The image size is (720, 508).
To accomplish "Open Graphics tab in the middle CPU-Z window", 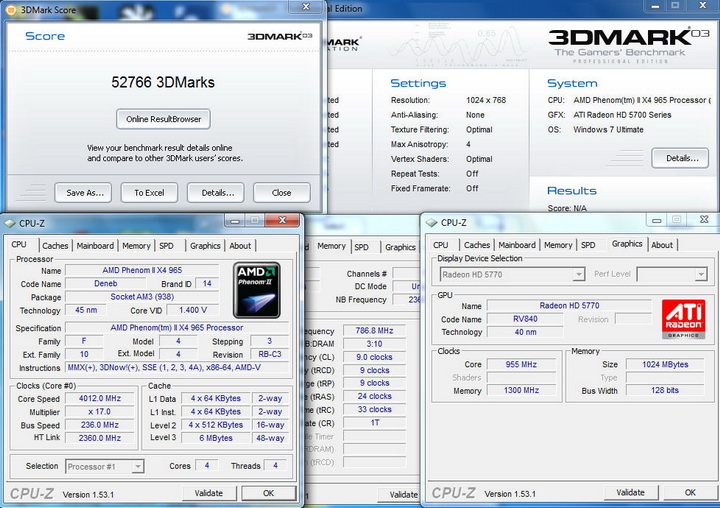I will pos(400,247).
